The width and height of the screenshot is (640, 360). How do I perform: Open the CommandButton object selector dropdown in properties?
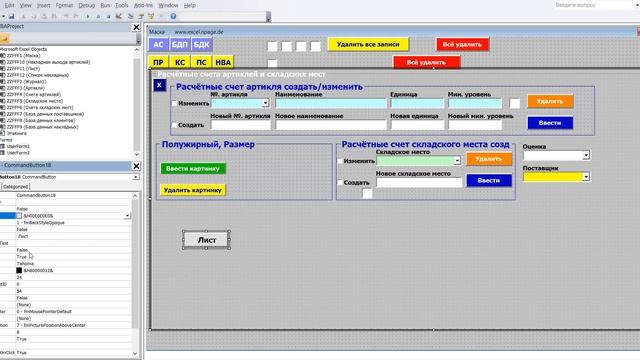[136, 177]
